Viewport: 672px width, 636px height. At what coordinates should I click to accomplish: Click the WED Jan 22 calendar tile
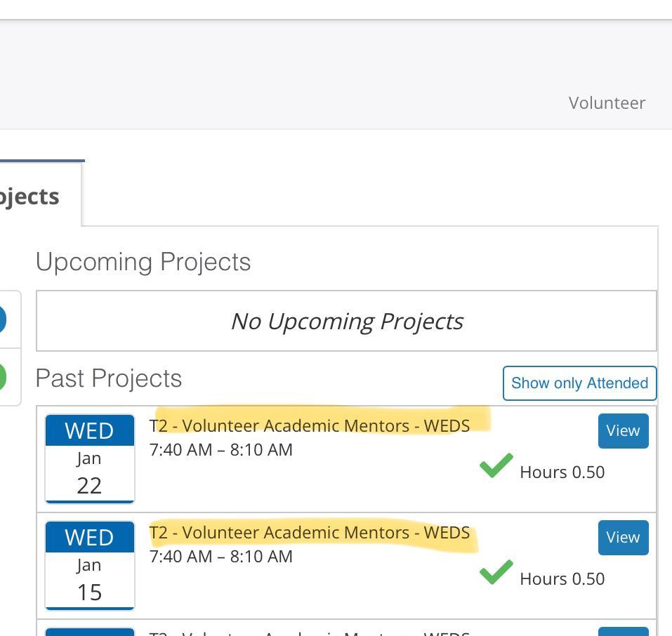[90, 458]
